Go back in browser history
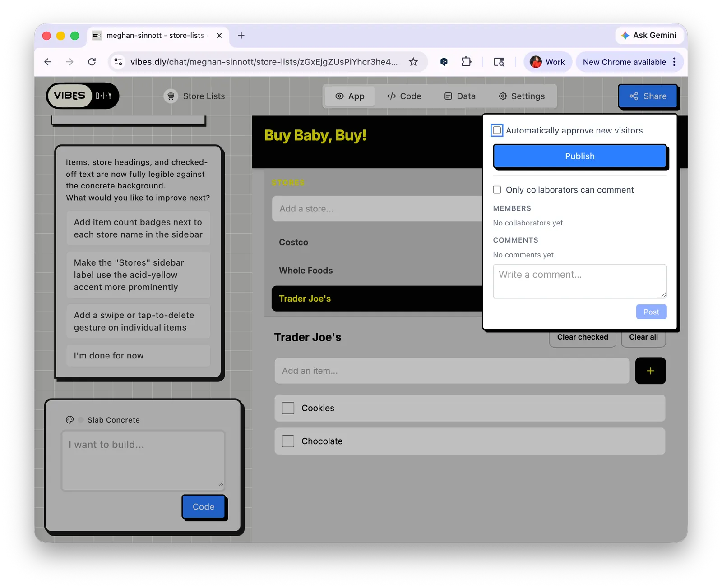Viewport: 722px width, 588px height. (x=48, y=62)
